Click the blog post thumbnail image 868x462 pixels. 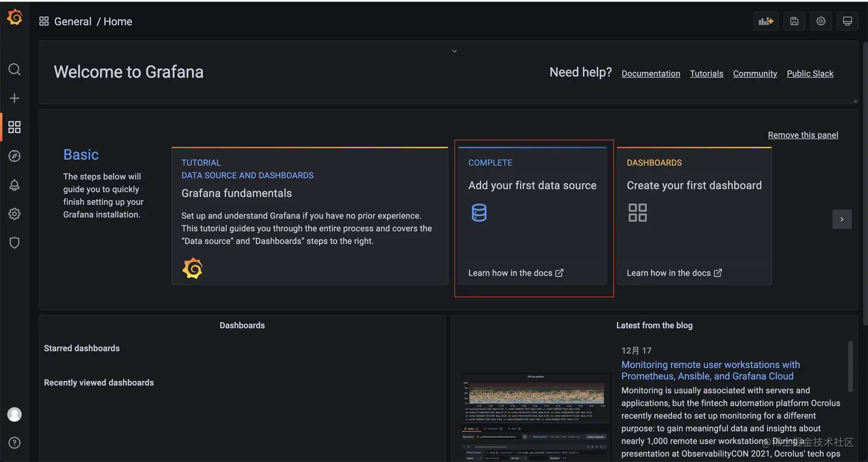pyautogui.click(x=536, y=417)
